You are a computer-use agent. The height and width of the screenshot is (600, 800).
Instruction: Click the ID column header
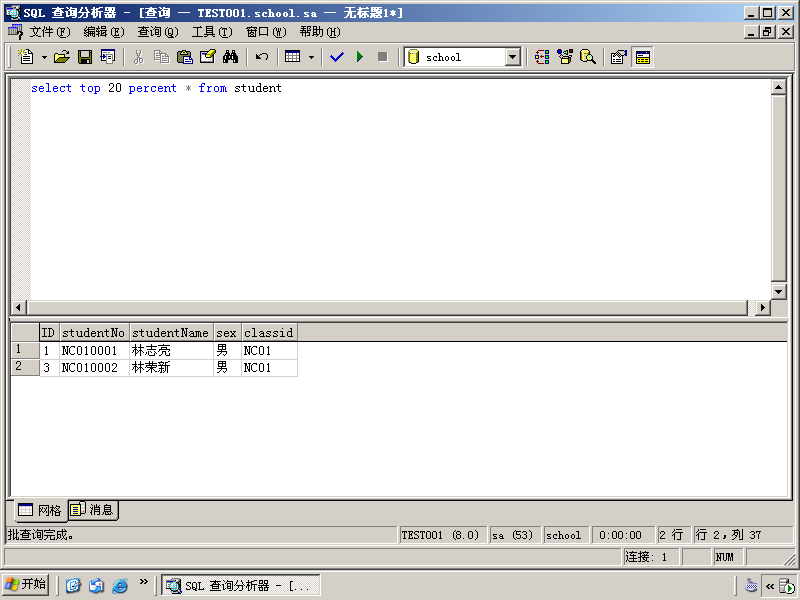point(49,333)
